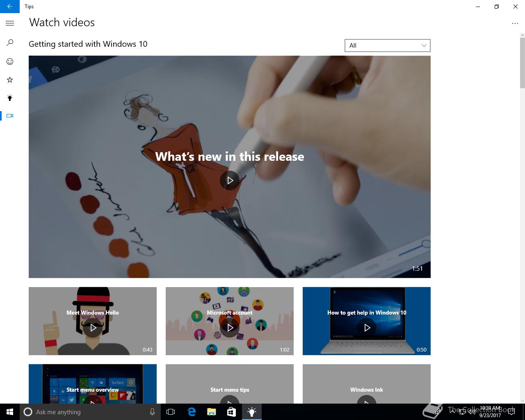Restore down the Tips window

click(x=497, y=7)
